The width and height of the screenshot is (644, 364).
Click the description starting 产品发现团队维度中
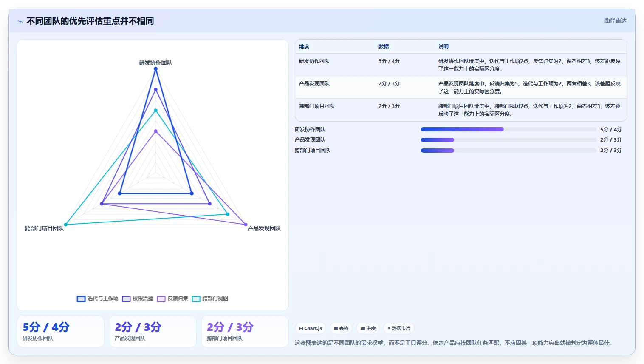pos(529,88)
